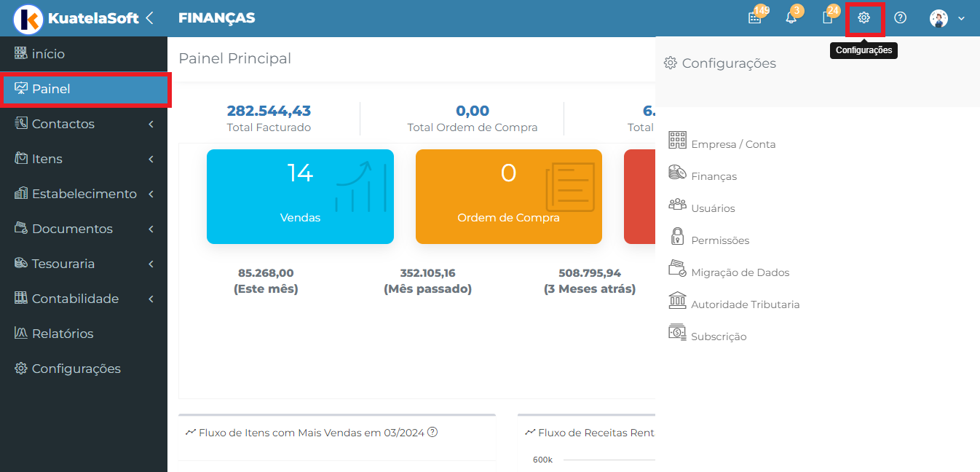The width and height of the screenshot is (980, 472).
Task: Click the Contabilidade ledger icon
Action: pyautogui.click(x=21, y=298)
